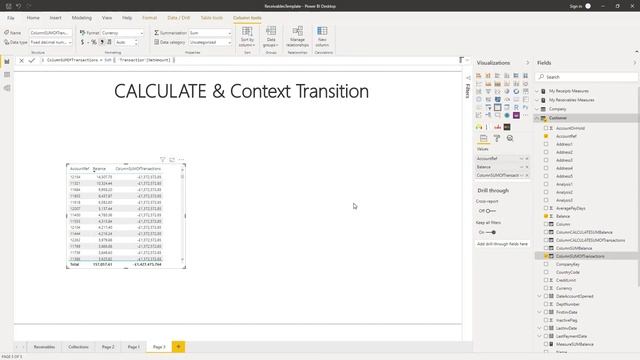Open the Analytics magnifier tab
The image size is (640, 360).
[x=510, y=138]
